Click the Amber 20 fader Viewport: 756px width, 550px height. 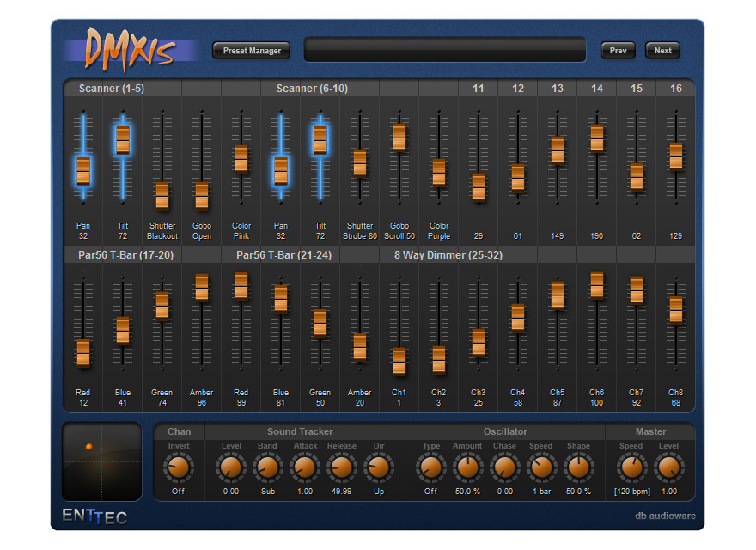(360, 346)
